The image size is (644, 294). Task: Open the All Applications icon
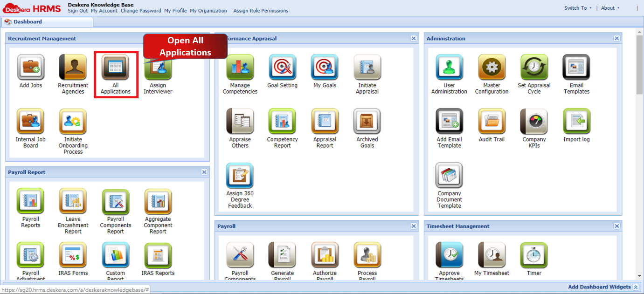(115, 68)
